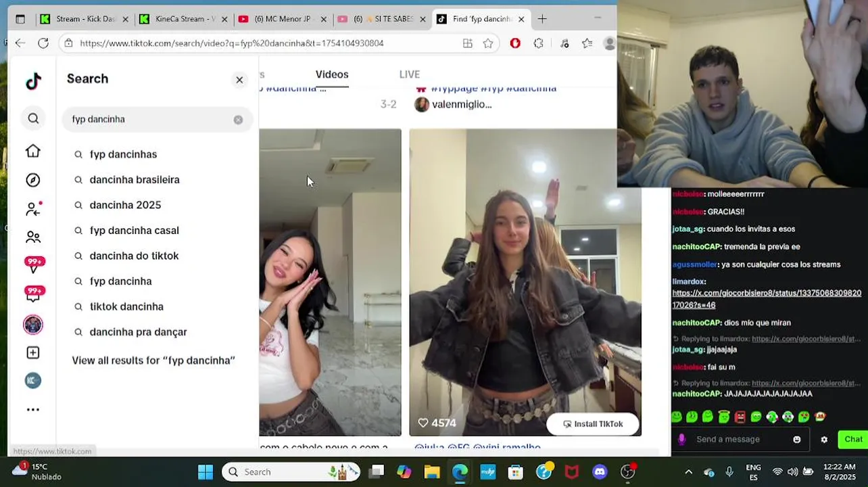This screenshot has height=487, width=868.
Task: Open File Explorer from the taskbar
Action: (432, 472)
